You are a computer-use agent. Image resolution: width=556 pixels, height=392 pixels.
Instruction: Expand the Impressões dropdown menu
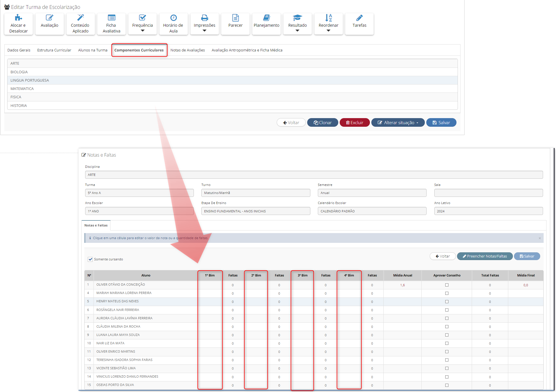point(205,30)
